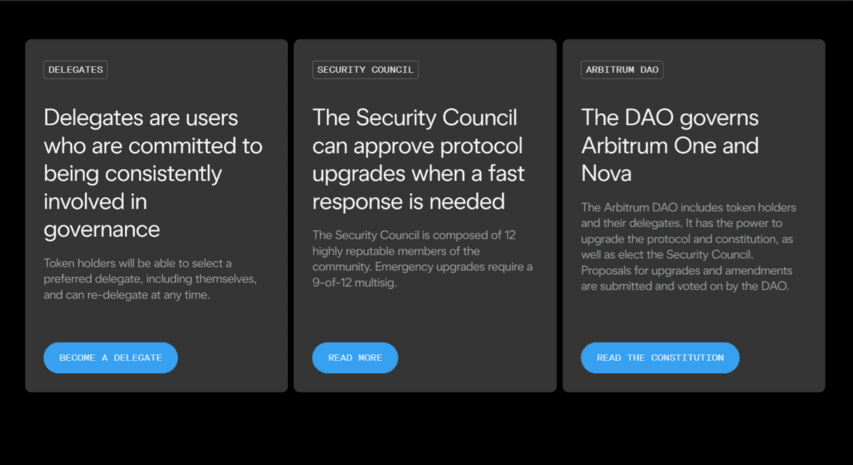
Task: Open Read More about Security Council
Action: point(355,358)
